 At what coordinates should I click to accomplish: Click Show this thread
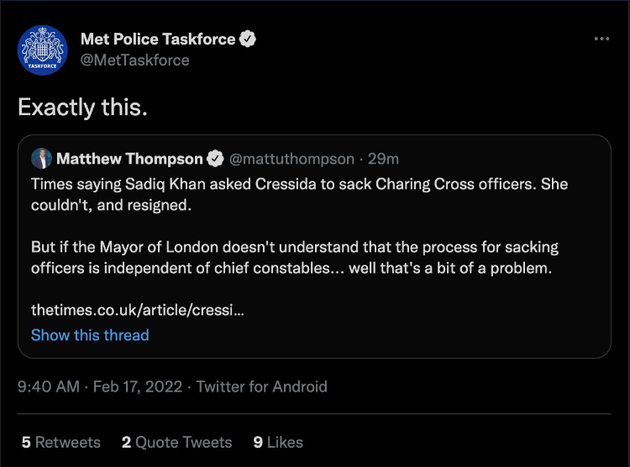[90, 335]
